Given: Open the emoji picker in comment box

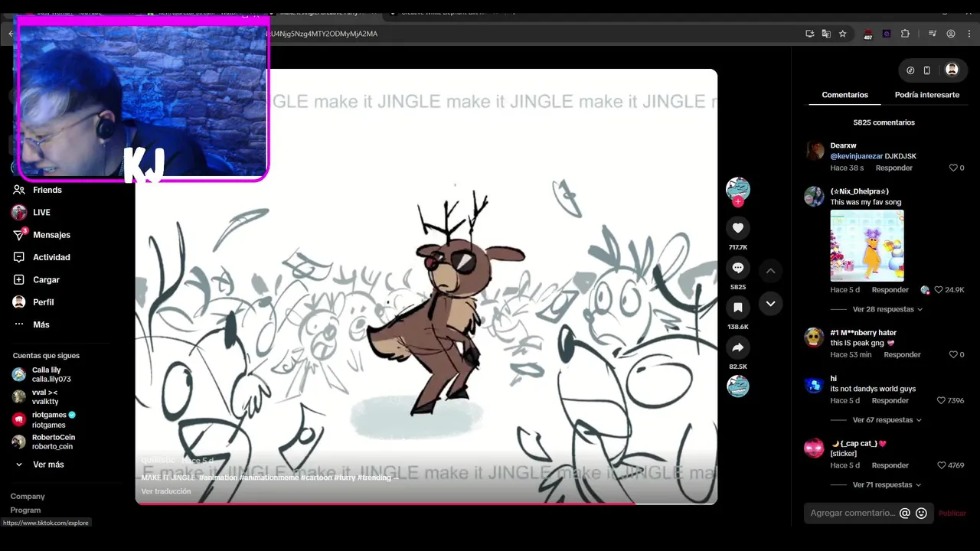Looking at the screenshot, I should (922, 514).
